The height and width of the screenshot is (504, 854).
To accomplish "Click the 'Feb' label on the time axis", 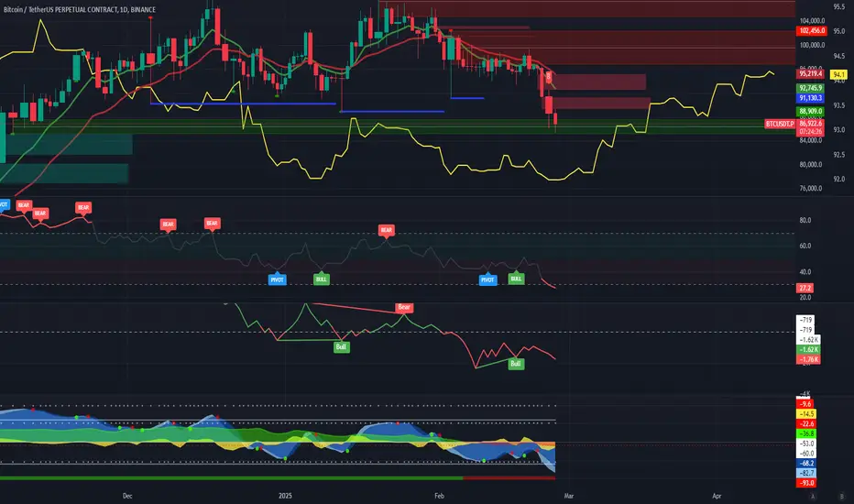I will click(x=439, y=496).
